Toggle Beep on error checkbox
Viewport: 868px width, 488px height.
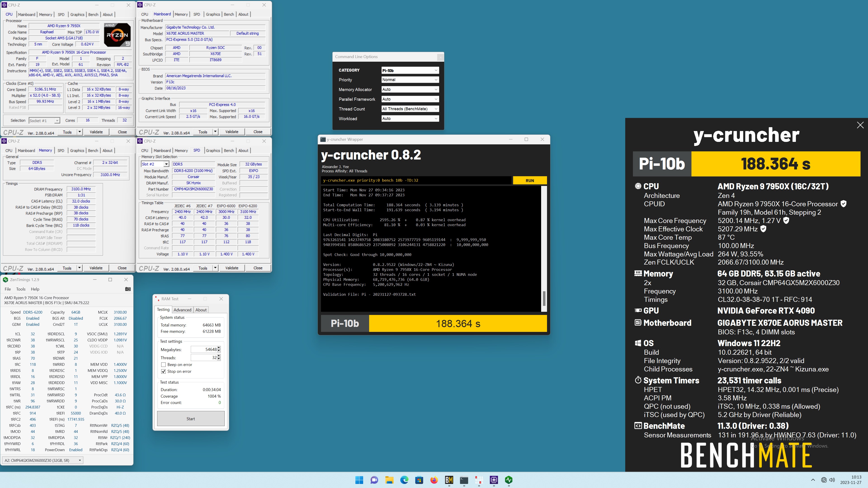[163, 365]
